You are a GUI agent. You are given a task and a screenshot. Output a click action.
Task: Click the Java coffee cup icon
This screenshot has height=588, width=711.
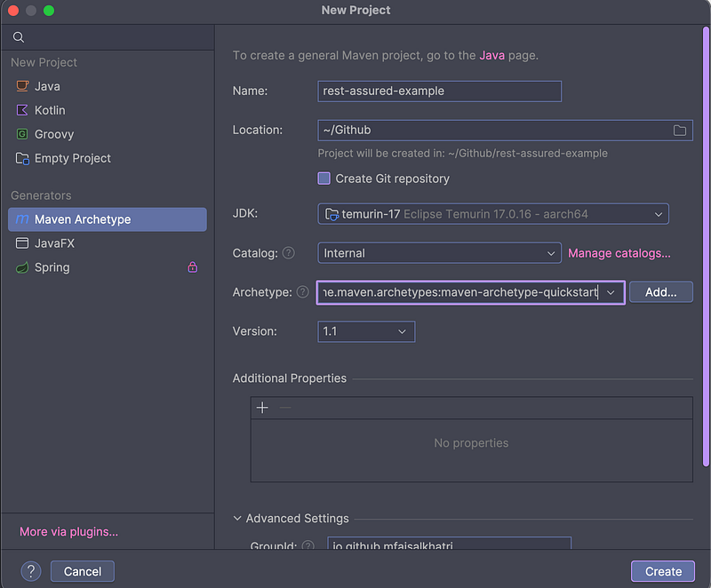pyautogui.click(x=22, y=86)
